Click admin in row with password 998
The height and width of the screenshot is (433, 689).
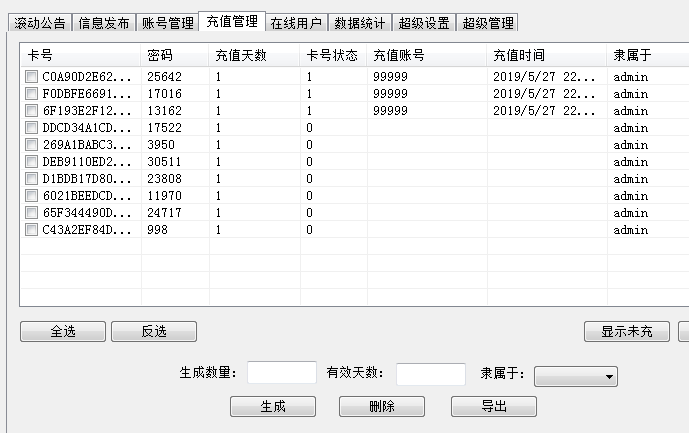point(631,230)
